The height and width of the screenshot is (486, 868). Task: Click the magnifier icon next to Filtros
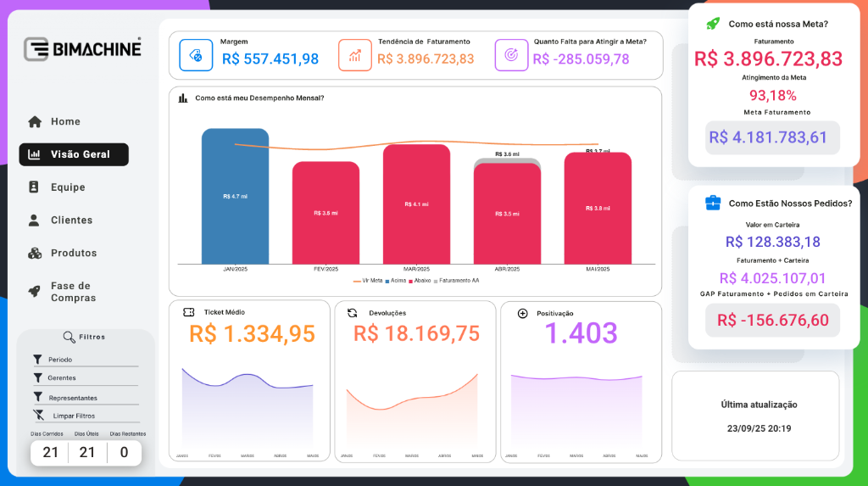pyautogui.click(x=69, y=337)
